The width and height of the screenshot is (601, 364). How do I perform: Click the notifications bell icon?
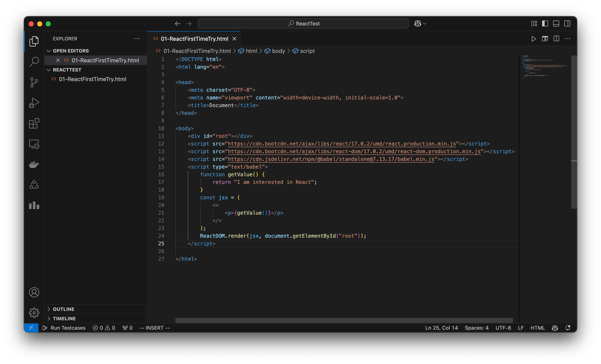[568, 328]
